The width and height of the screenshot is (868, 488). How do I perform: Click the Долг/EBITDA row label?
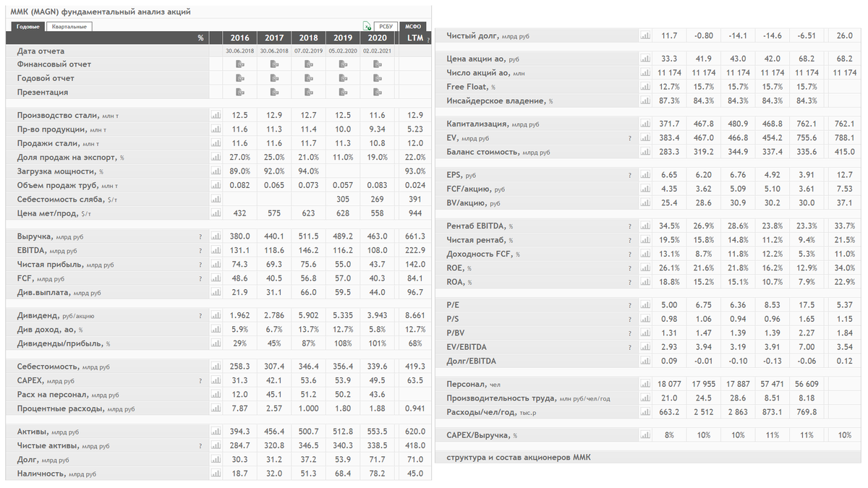click(x=472, y=361)
